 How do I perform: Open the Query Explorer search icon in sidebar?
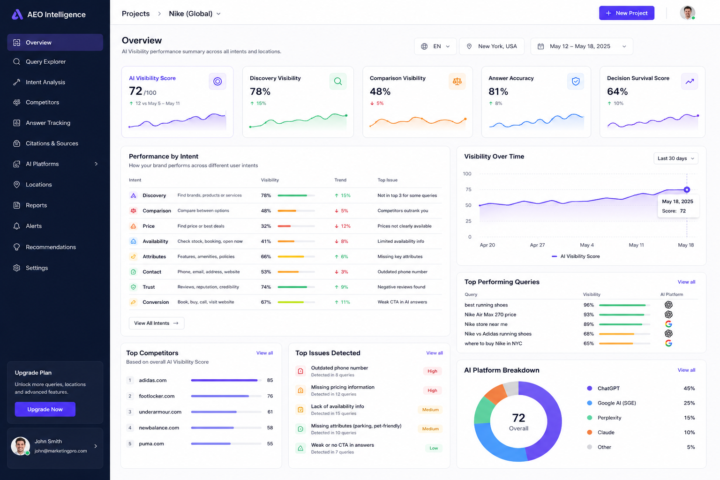(17, 62)
